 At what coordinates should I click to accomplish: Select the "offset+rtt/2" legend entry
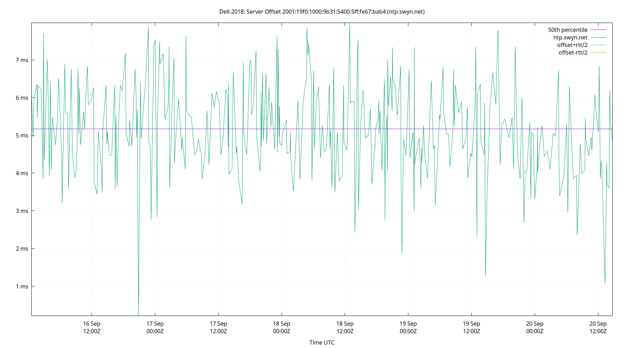pos(572,45)
